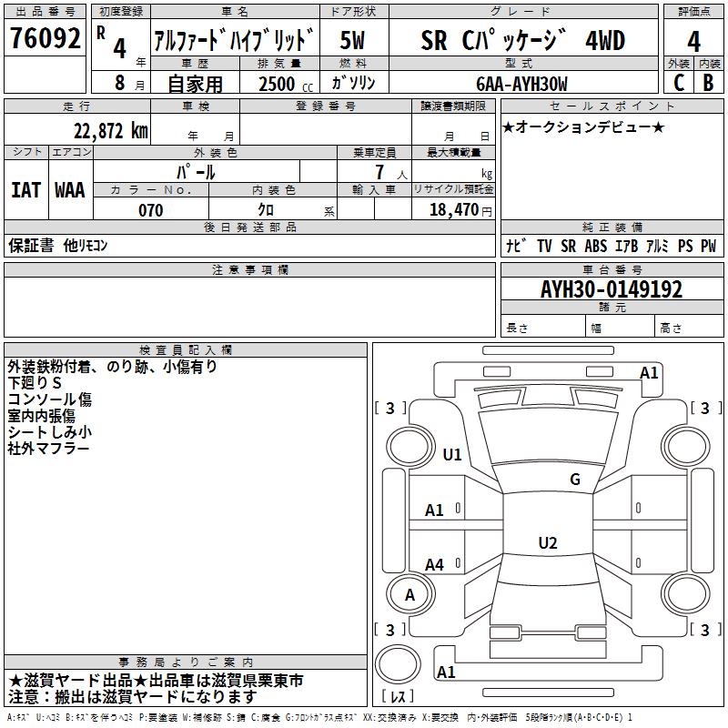Click the U1 dent mark on the car diagram

(x=452, y=455)
